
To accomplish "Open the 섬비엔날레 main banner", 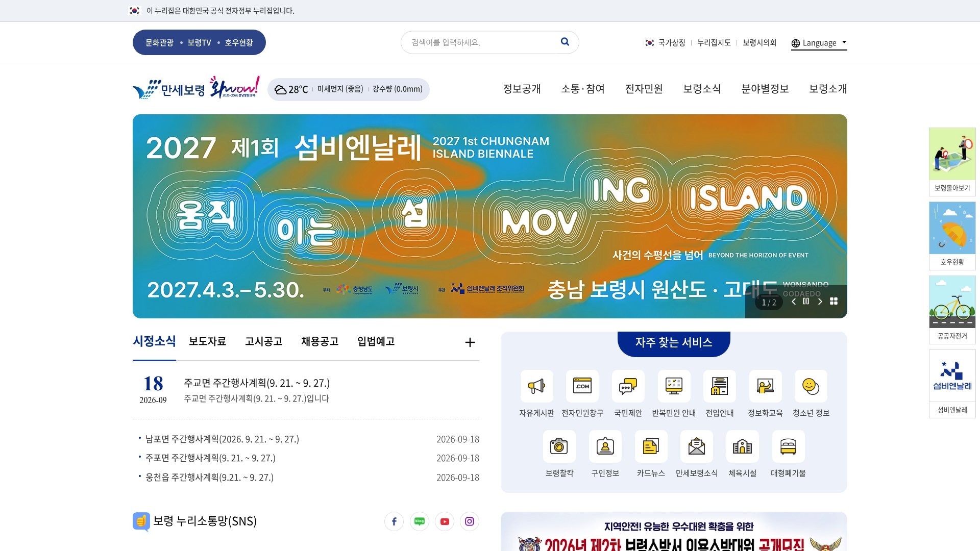I will pyautogui.click(x=490, y=216).
